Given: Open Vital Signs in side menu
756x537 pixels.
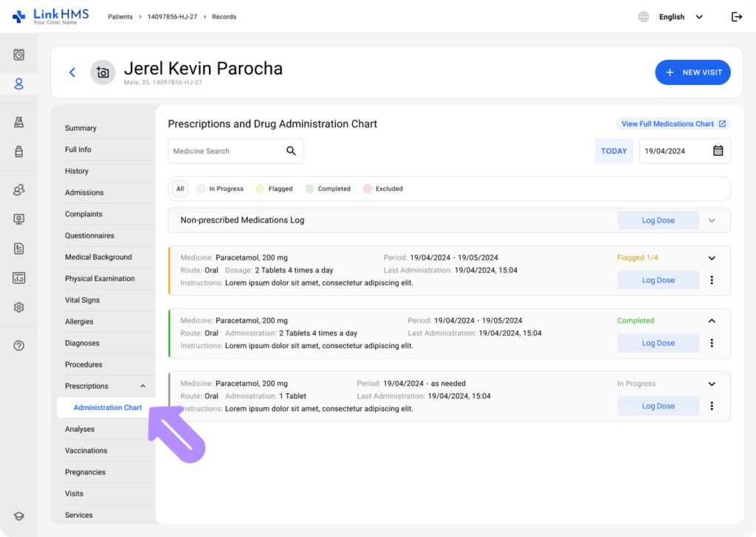Looking at the screenshot, I should (x=82, y=300).
